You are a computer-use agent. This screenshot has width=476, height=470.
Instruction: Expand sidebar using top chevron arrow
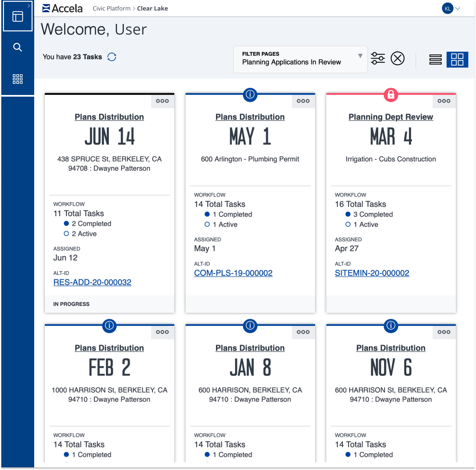coord(29,6)
